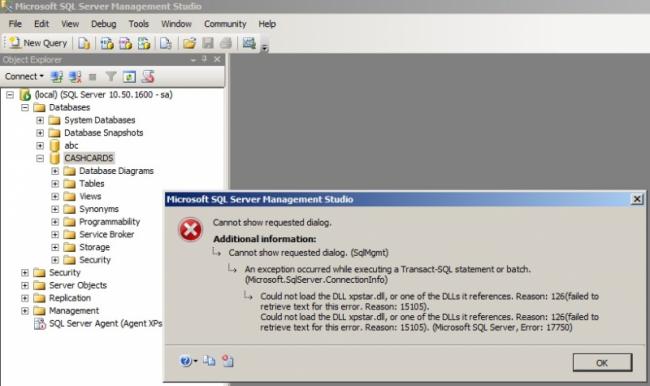This screenshot has height=386, width=650.
Task: Click the Copy message text icon in dialog
Action: tap(209, 361)
